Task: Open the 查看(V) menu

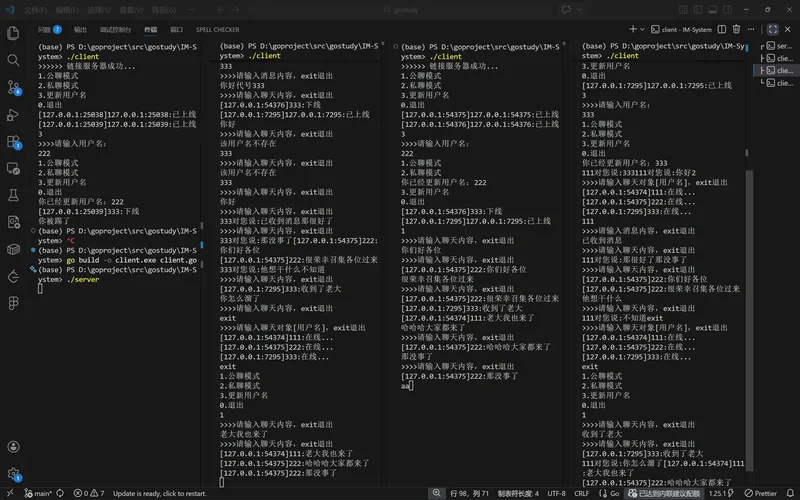Action: [131, 10]
